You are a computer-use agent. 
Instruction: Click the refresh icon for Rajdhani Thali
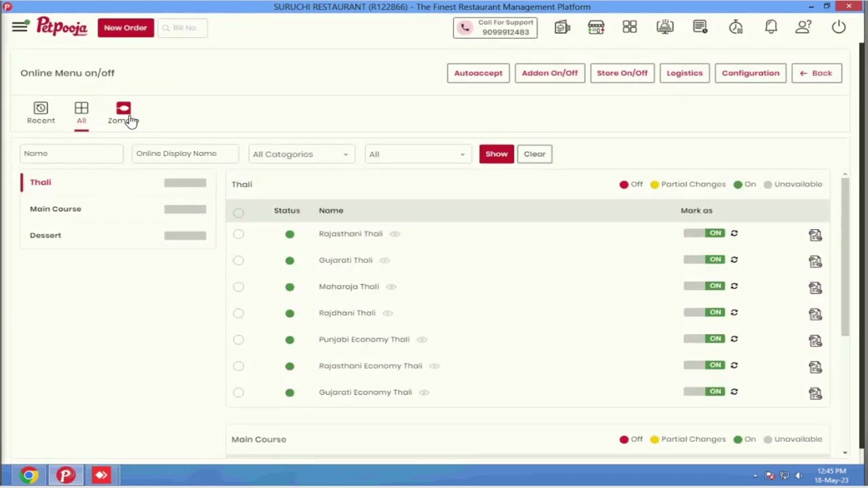pyautogui.click(x=734, y=312)
